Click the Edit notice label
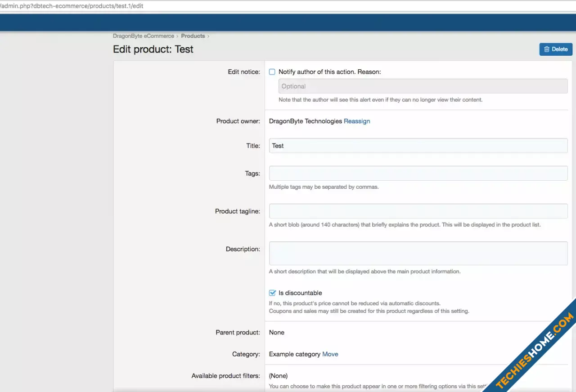 [244, 72]
